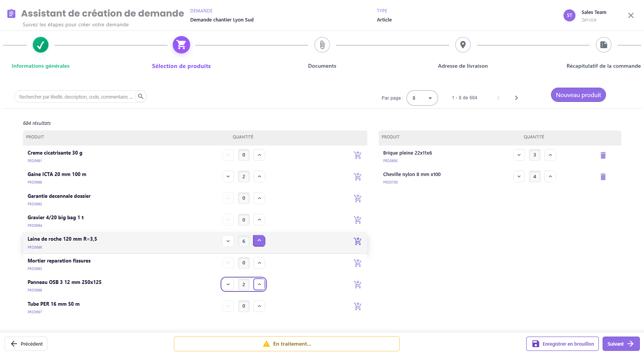Increase quantity of Gravier 4/20 big bag

pos(259,220)
